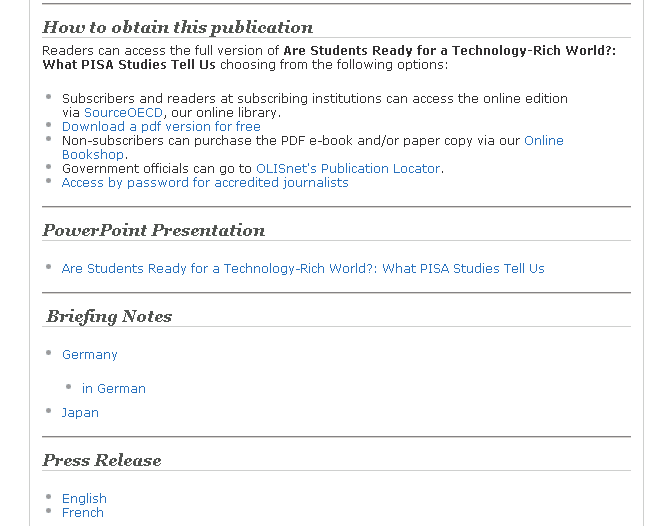The image size is (665, 526).
Task: Click the 'How to obtain this publication' heading
Action: tap(177, 28)
